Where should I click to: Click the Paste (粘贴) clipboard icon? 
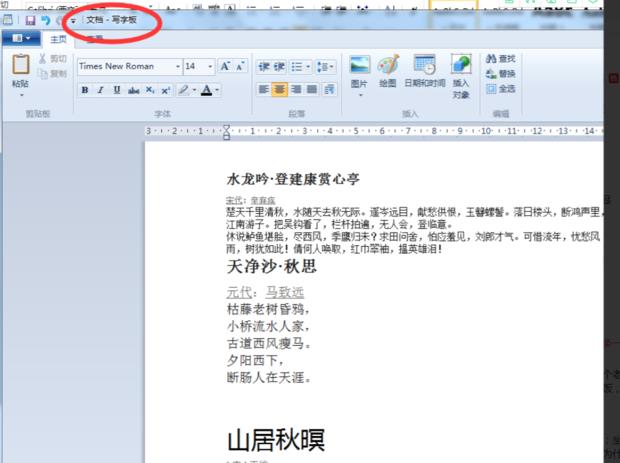click(20, 66)
